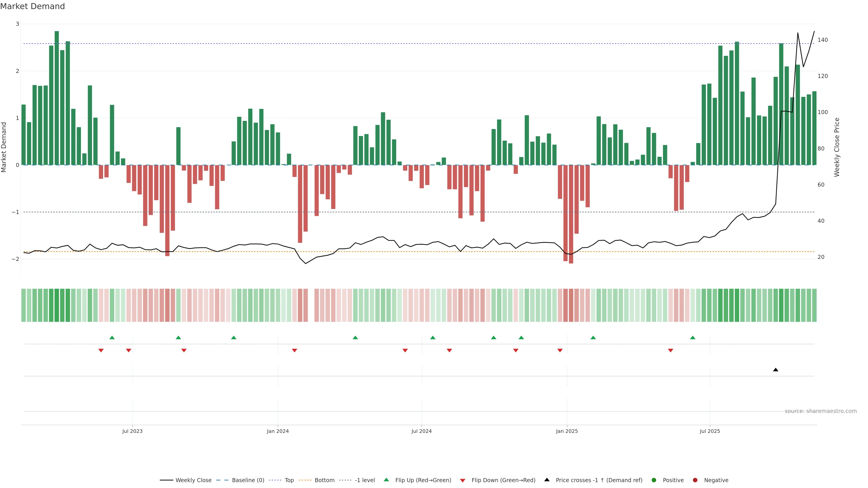
Task: Click the darkest red heatmap cell near Jan 2025
Action: (x=571, y=305)
